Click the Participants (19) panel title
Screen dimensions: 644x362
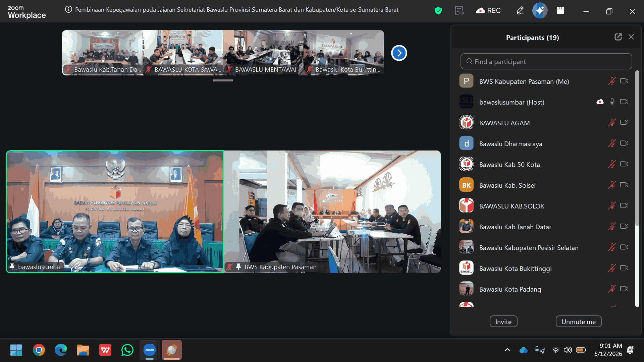click(x=532, y=38)
